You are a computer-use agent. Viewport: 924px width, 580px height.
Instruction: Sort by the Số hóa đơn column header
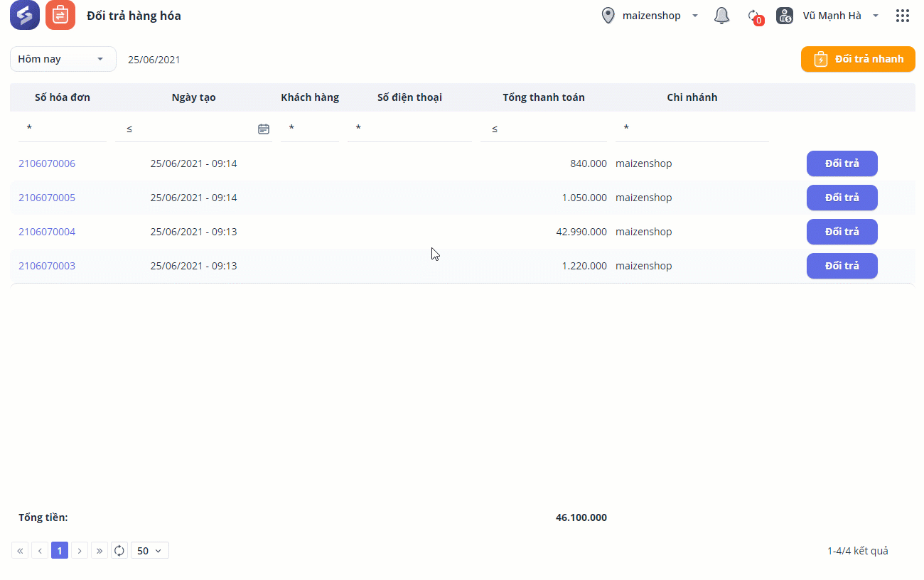coord(63,97)
